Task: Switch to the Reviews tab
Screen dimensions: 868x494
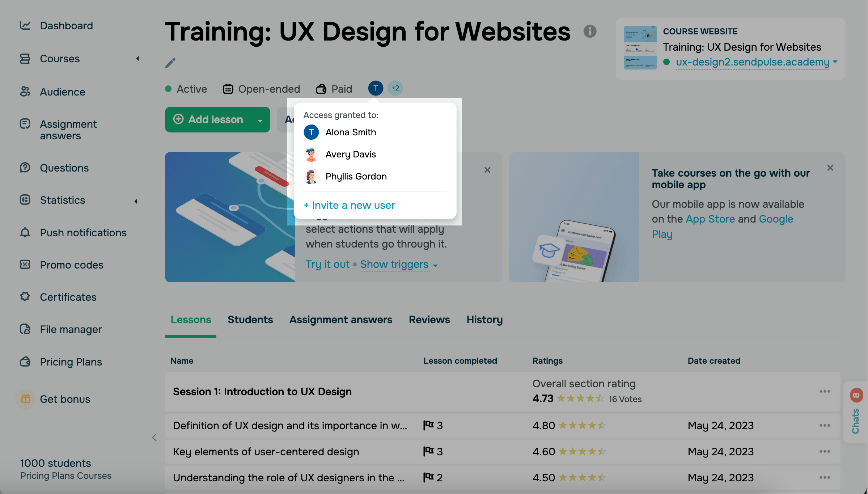Action: click(x=429, y=320)
